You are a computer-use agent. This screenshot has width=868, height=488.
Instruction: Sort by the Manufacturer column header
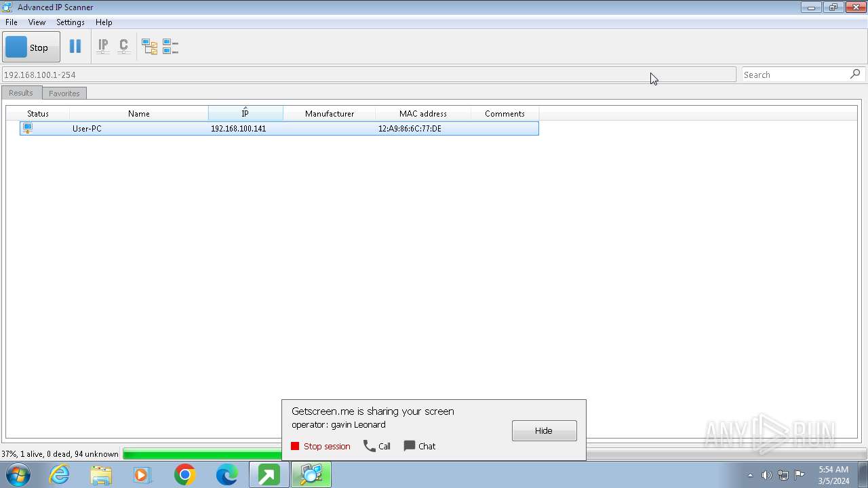[330, 113]
